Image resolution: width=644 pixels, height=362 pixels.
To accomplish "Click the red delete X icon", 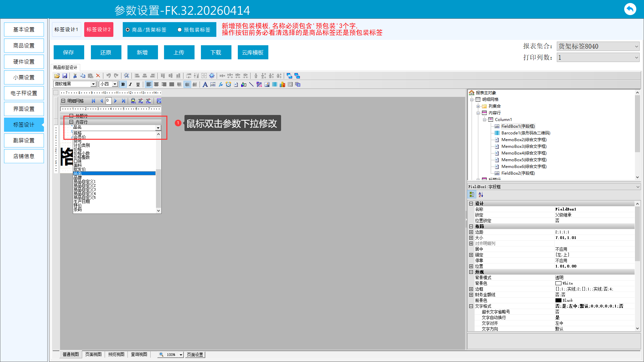I will (98, 76).
